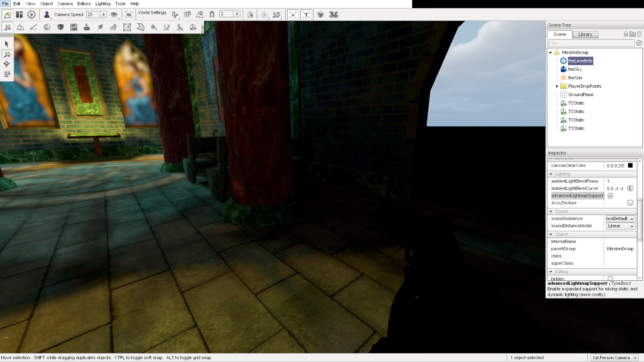Click the canvasClearColor black swatch
The height and width of the screenshot is (362, 644).
[x=630, y=166]
